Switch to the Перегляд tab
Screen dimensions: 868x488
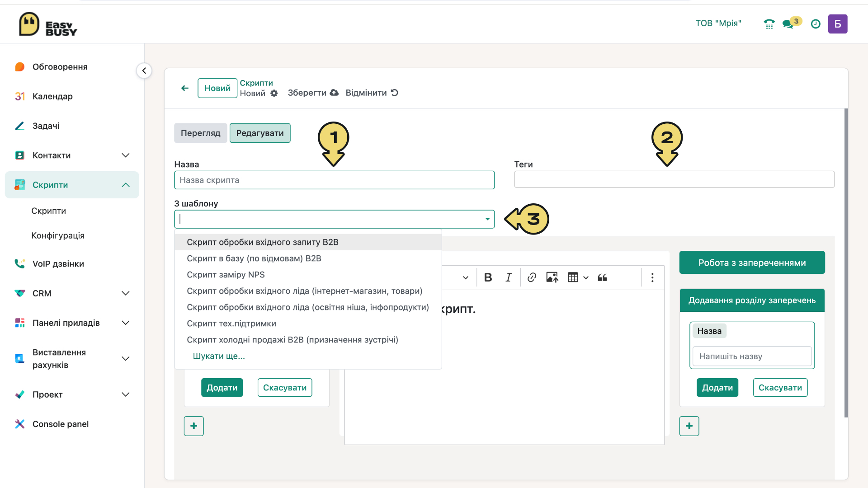[x=201, y=133]
